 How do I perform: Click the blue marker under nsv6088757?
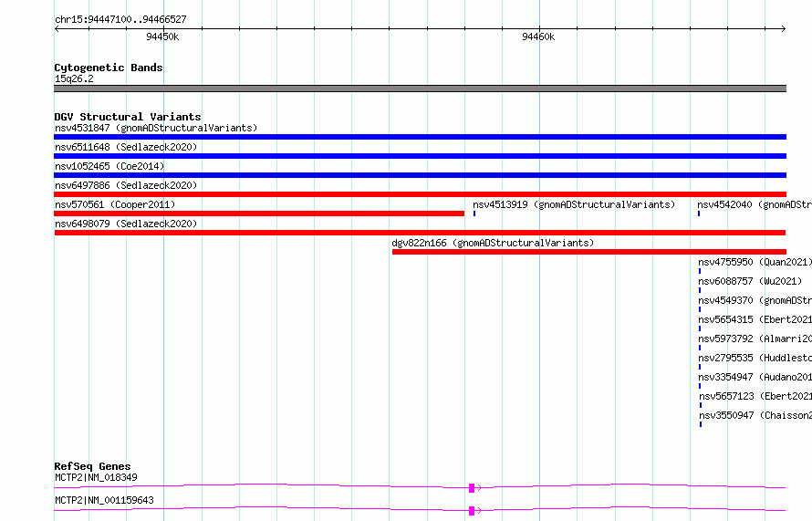(x=700, y=290)
